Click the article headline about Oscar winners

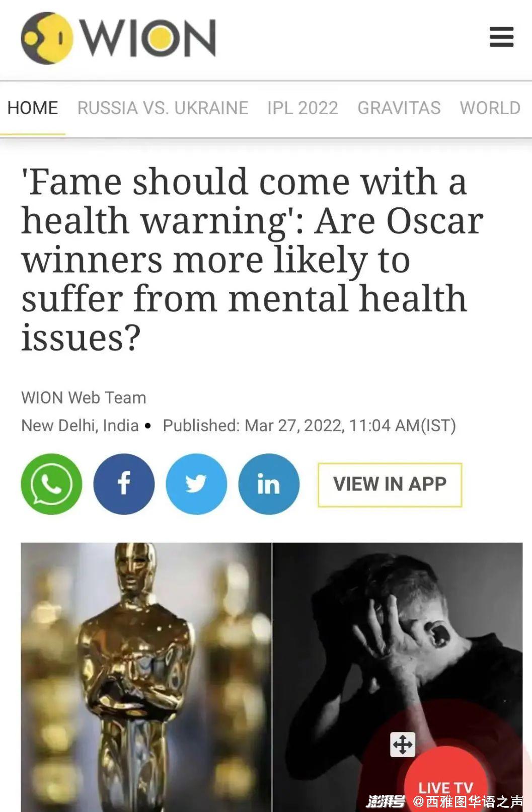tap(252, 260)
